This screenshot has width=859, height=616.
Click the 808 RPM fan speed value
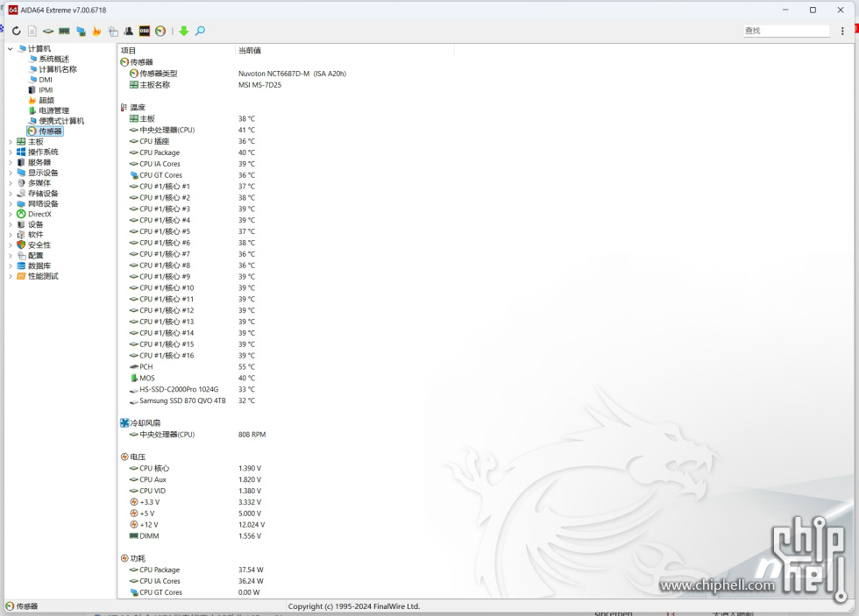252,435
